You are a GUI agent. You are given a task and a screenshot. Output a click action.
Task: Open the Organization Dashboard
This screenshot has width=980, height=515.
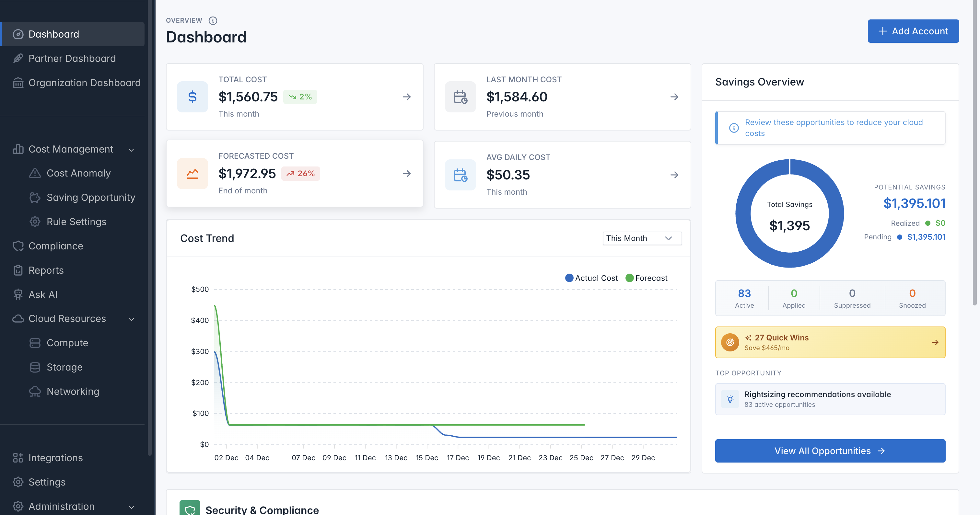[85, 83]
